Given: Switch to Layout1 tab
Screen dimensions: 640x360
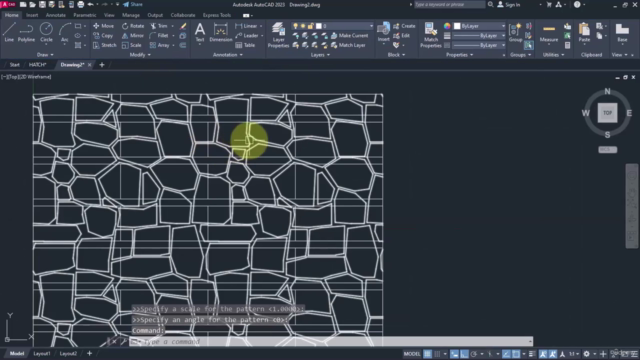Looking at the screenshot, I should coord(42,353).
